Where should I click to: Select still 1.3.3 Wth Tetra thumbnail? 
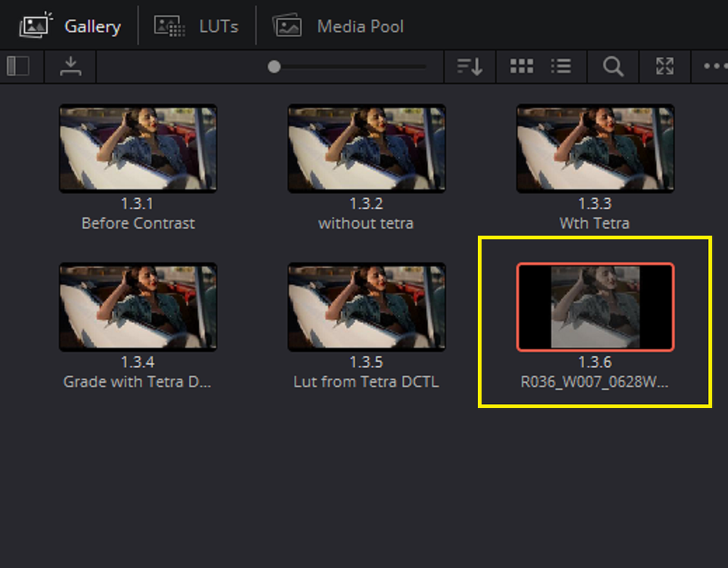coord(595,148)
